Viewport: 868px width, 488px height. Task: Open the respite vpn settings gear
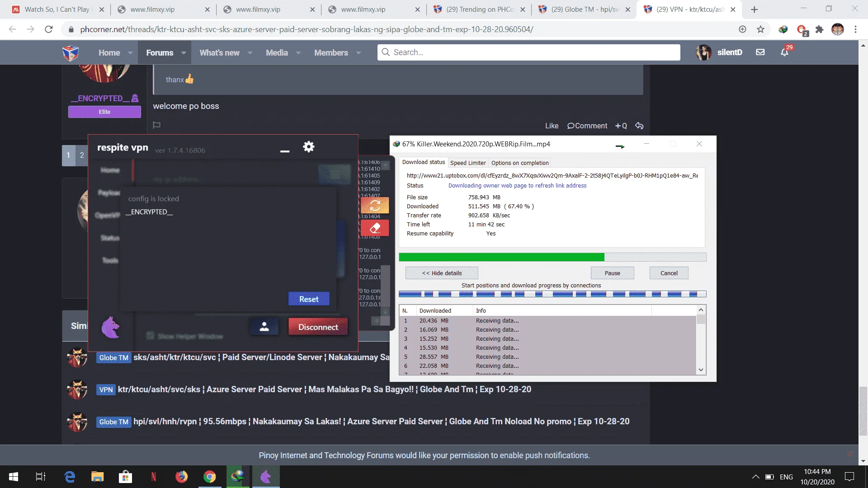[x=308, y=147]
